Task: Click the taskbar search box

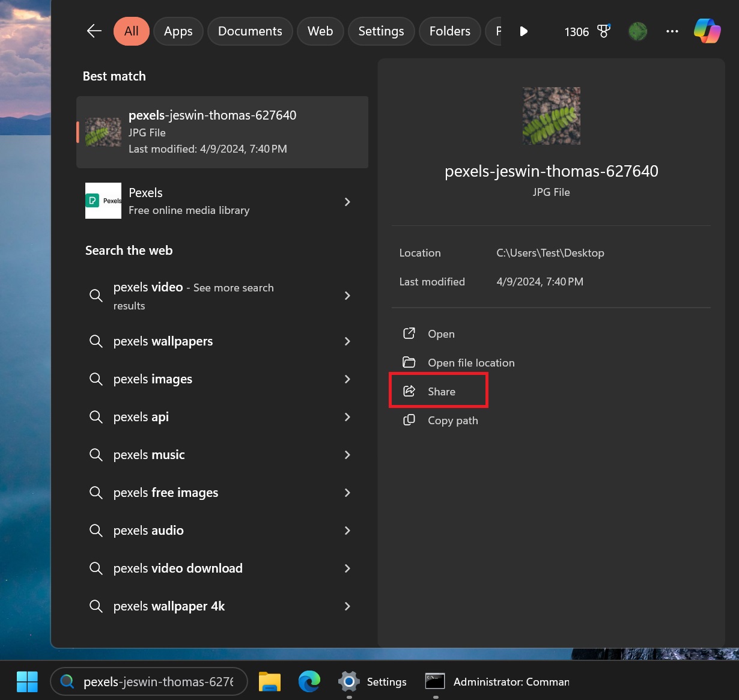Action: [149, 681]
